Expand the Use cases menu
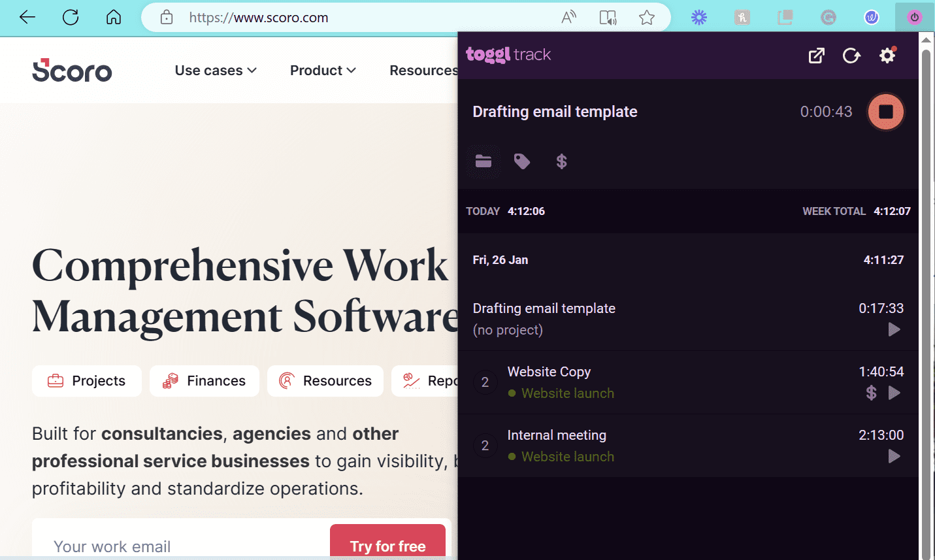The width and height of the screenshot is (935, 560). coord(216,71)
